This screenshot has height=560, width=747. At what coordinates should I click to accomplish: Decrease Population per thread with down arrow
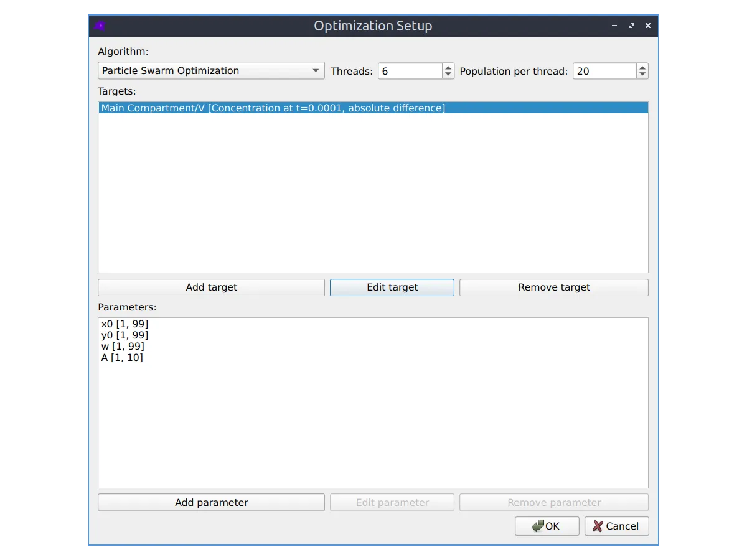click(642, 75)
